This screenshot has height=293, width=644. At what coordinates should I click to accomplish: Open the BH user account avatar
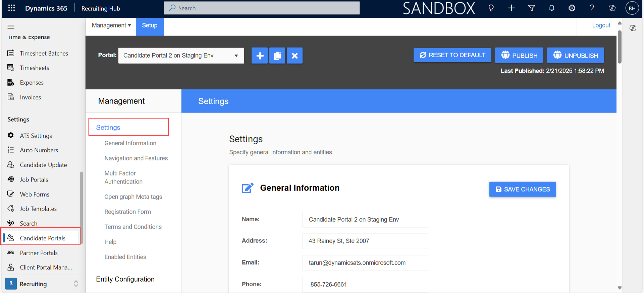click(632, 8)
